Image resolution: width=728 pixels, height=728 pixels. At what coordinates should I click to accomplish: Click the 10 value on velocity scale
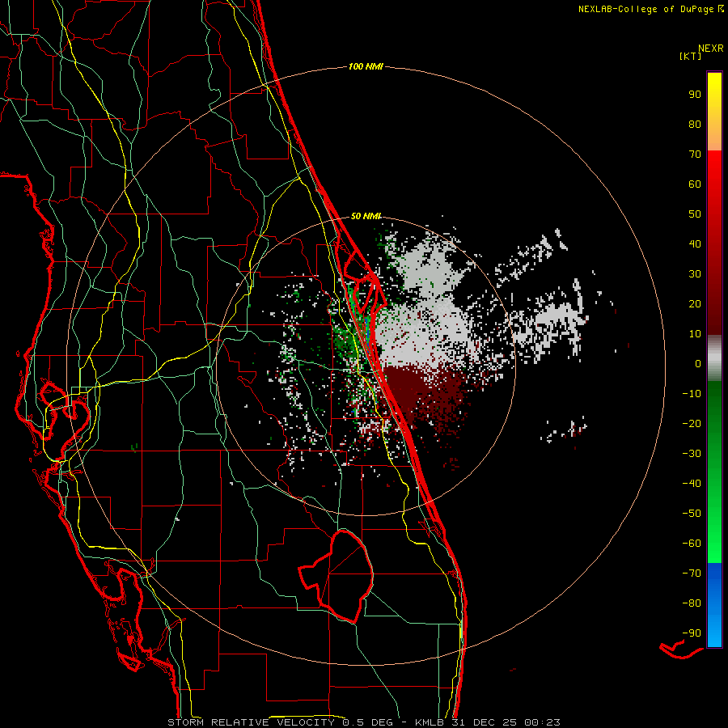695,334
